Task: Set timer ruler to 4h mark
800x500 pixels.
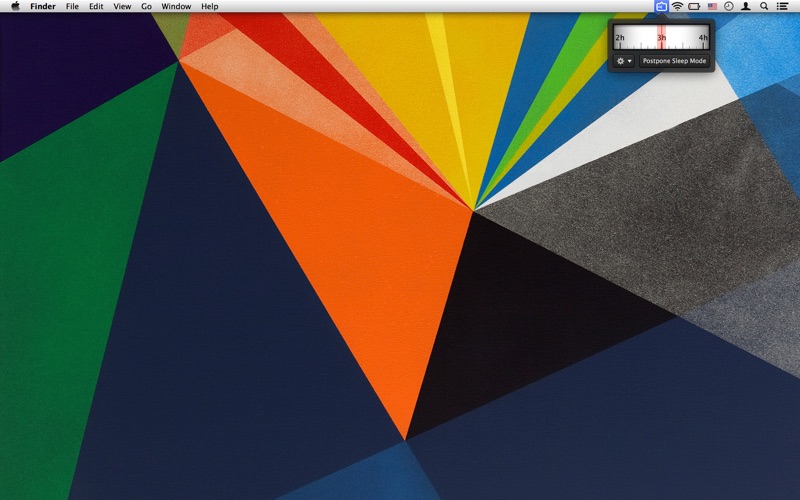Action: point(703,39)
